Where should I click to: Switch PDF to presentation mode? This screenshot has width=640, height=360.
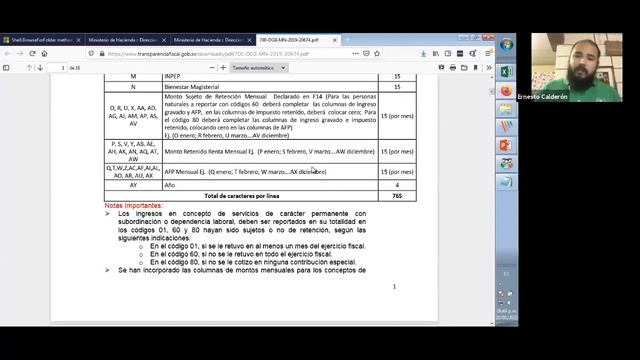pyautogui.click(x=441, y=67)
